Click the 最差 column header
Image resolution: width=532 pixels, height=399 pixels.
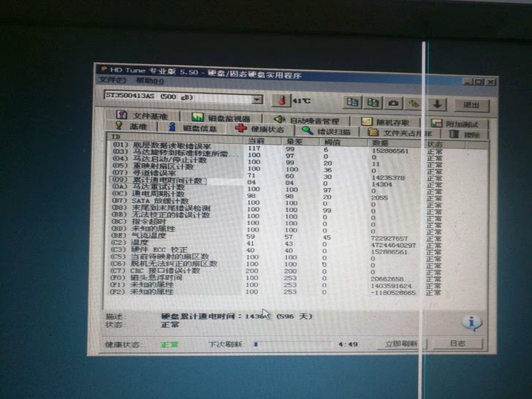coord(300,141)
